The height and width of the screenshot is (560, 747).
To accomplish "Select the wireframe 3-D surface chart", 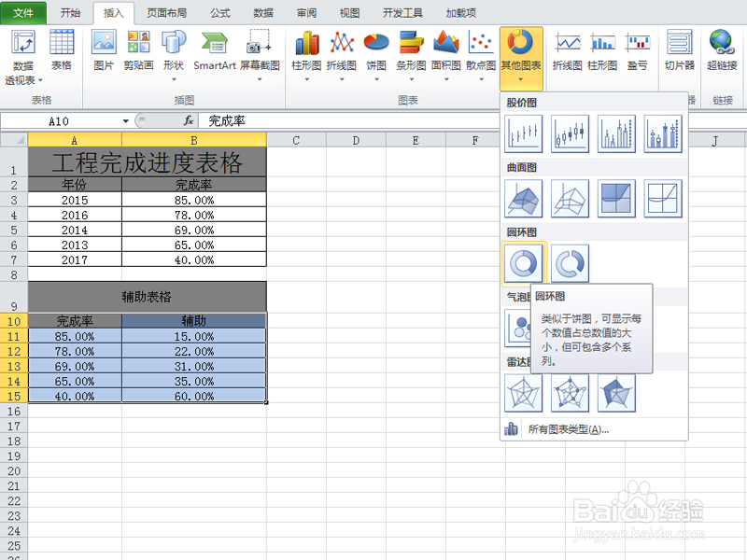I will tap(570, 199).
